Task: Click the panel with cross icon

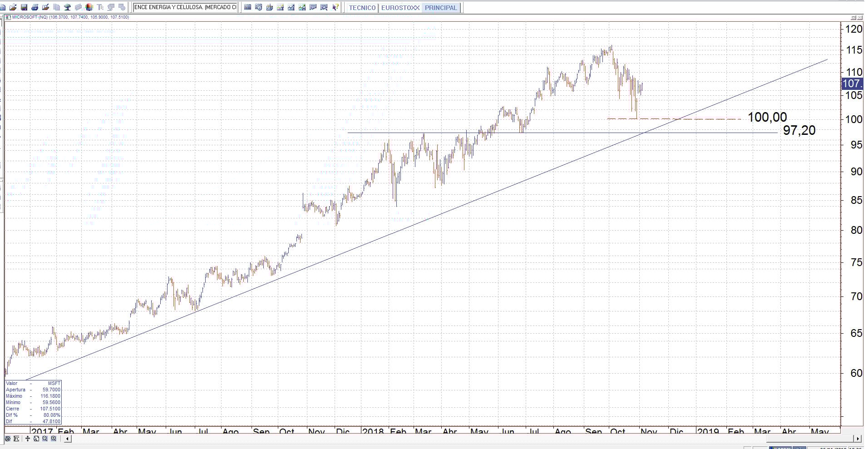Action: pos(324,7)
